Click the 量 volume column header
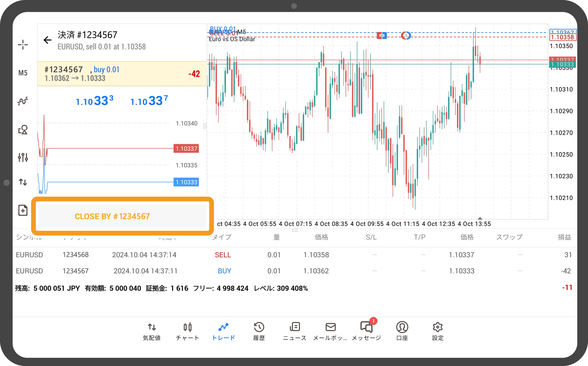The height and width of the screenshot is (366, 588). tap(277, 237)
